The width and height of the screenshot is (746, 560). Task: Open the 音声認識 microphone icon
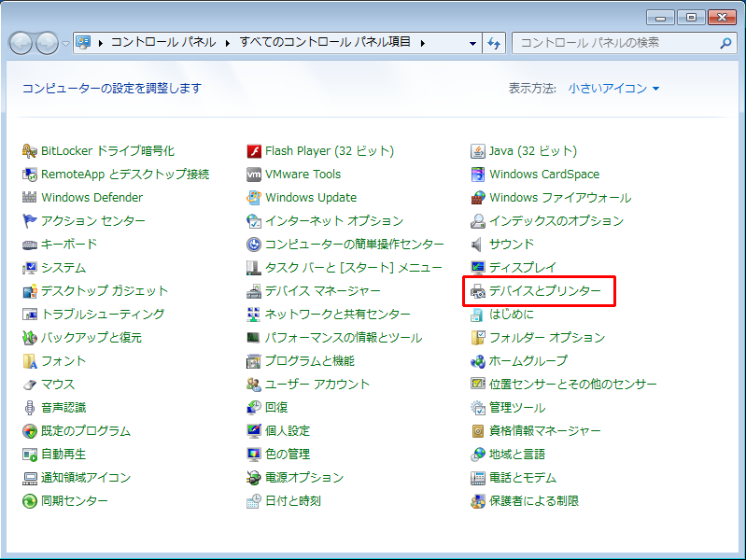[30, 408]
